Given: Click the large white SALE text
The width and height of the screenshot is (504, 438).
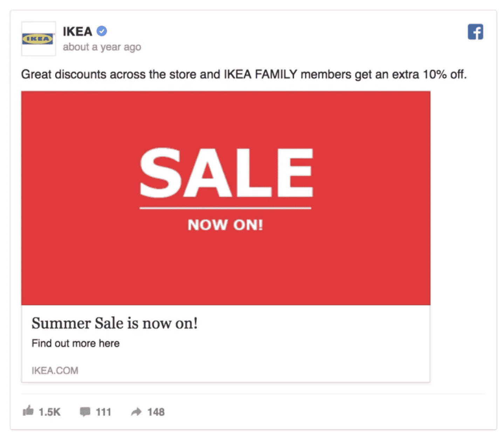Looking at the screenshot, I should [226, 172].
